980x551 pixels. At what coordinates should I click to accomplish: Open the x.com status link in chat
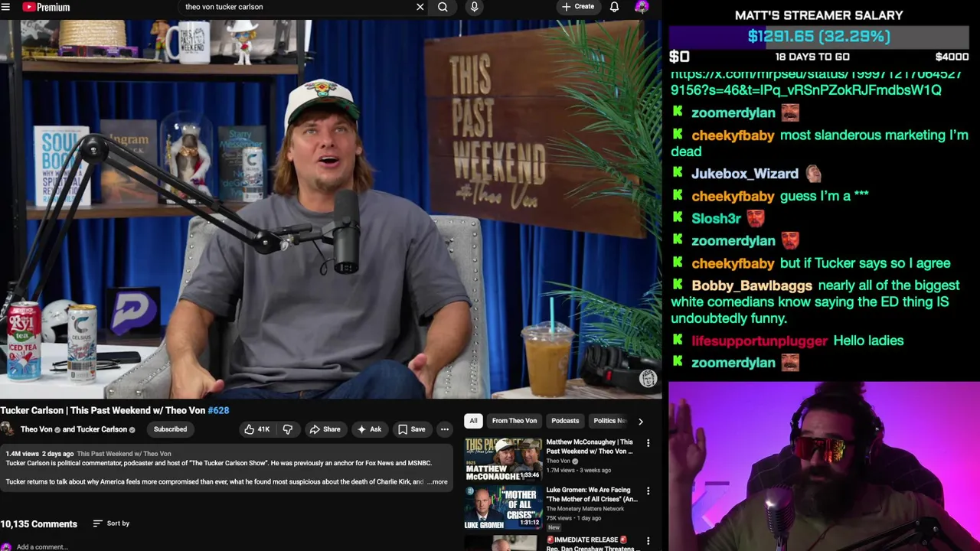(x=815, y=82)
